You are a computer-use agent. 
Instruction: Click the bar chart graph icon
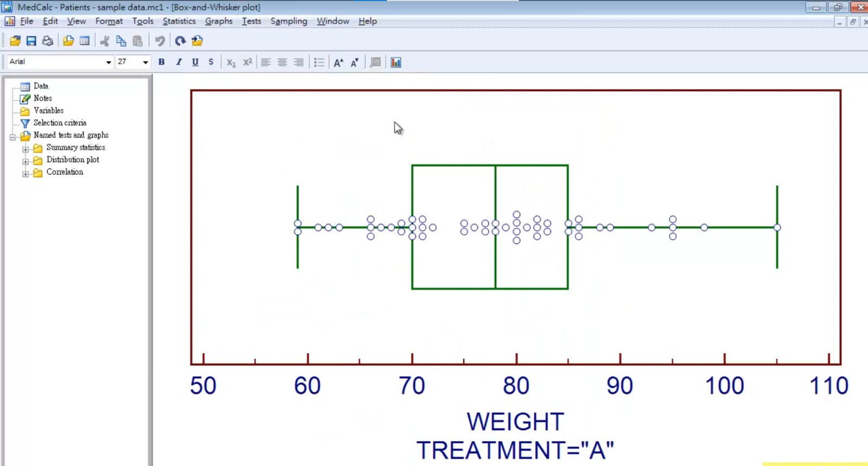pos(396,62)
